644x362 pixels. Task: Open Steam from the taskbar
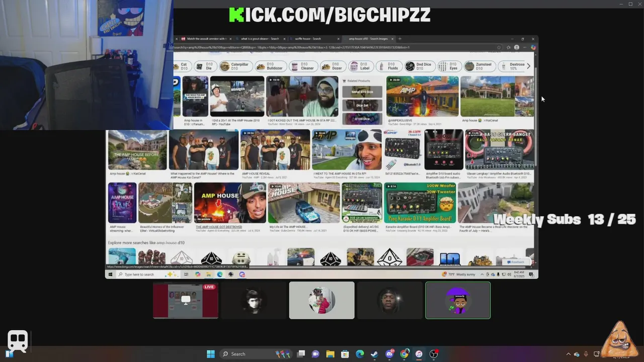(374, 354)
